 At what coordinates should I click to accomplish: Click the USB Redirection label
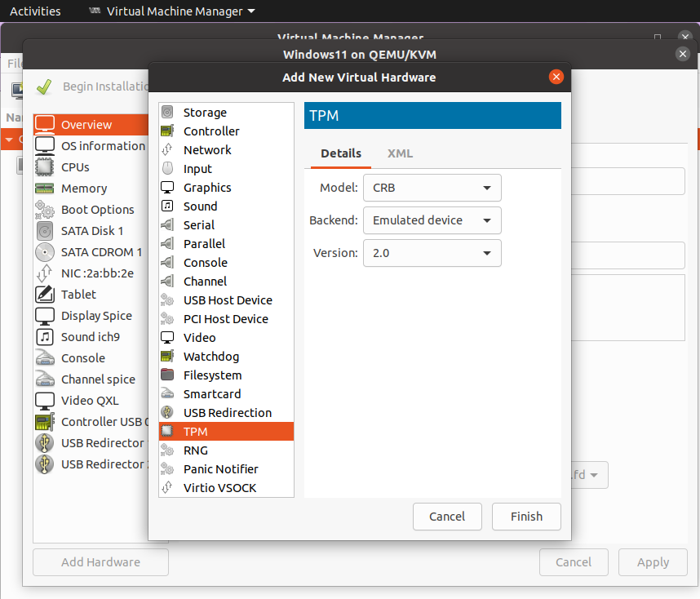point(228,413)
